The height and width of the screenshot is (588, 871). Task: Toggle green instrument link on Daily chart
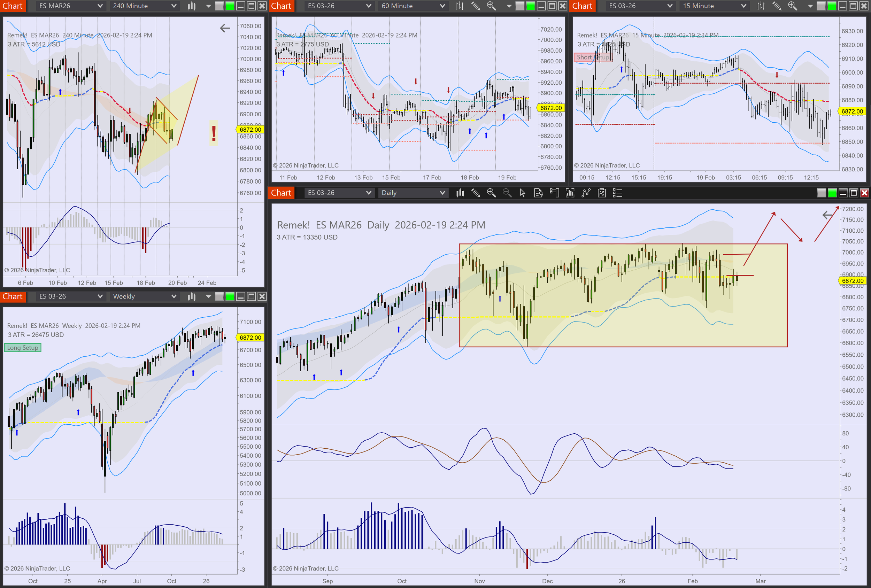[832, 193]
